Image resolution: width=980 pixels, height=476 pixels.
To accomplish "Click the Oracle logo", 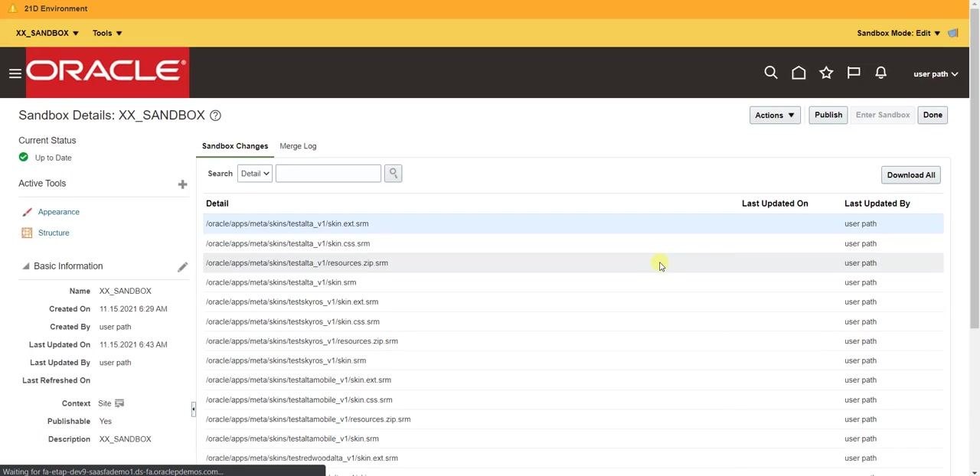I will pyautogui.click(x=107, y=73).
